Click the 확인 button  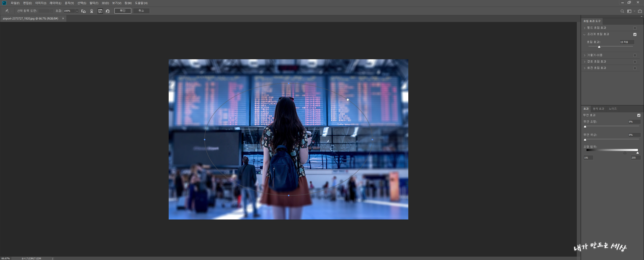[122, 11]
